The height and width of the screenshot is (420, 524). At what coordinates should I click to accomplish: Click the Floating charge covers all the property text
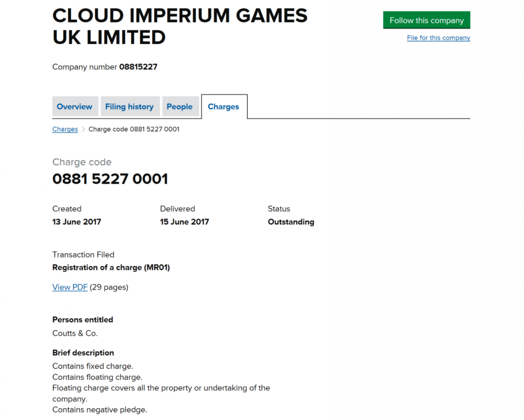coord(161,393)
